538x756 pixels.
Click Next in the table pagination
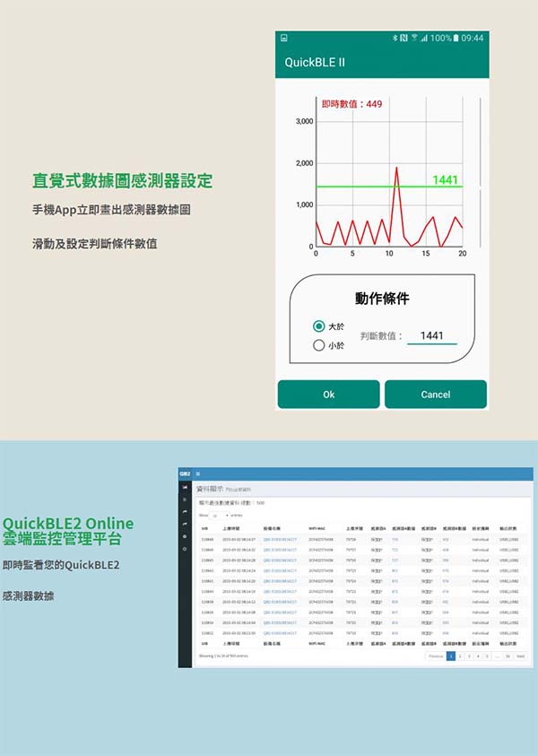pyautogui.click(x=520, y=656)
